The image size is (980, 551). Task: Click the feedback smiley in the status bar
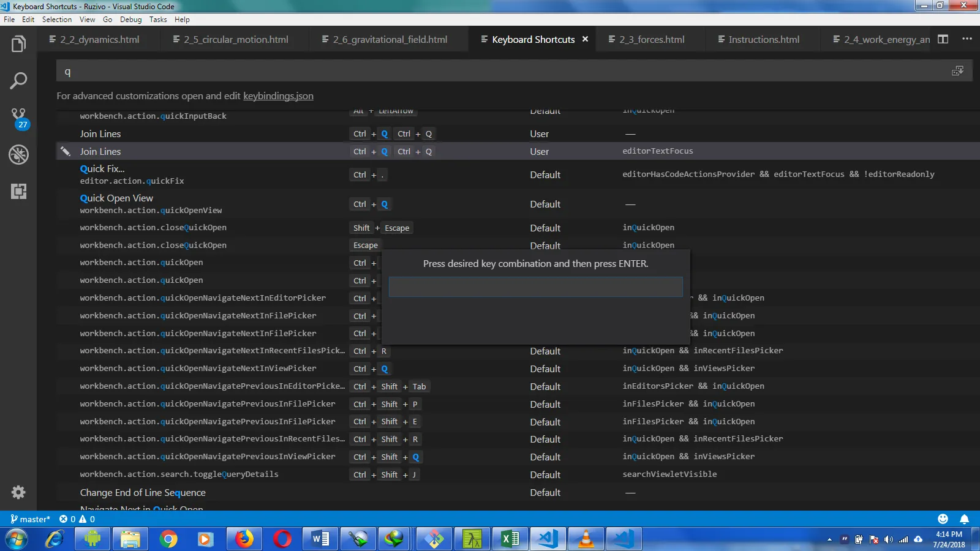[x=943, y=519]
